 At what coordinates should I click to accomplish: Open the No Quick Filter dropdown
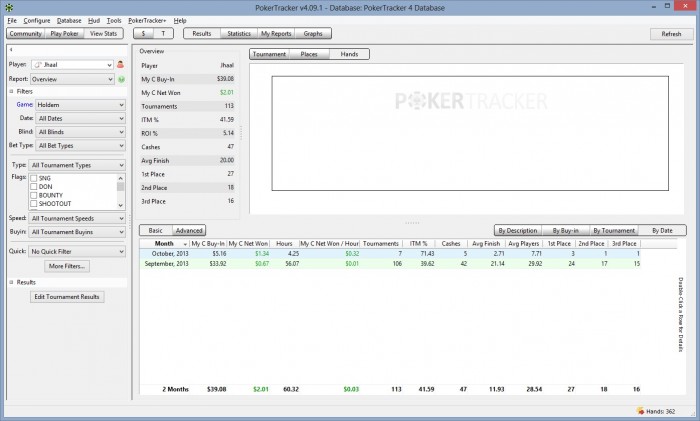coord(77,251)
